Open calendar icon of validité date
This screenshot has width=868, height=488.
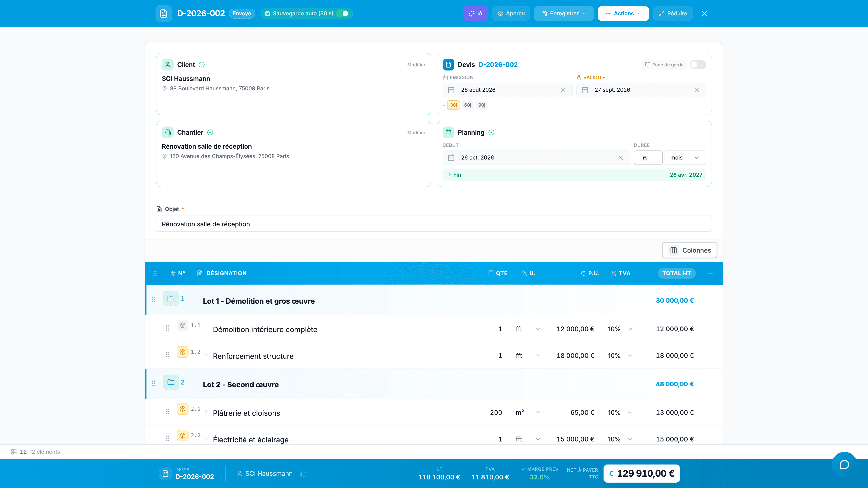click(x=585, y=90)
